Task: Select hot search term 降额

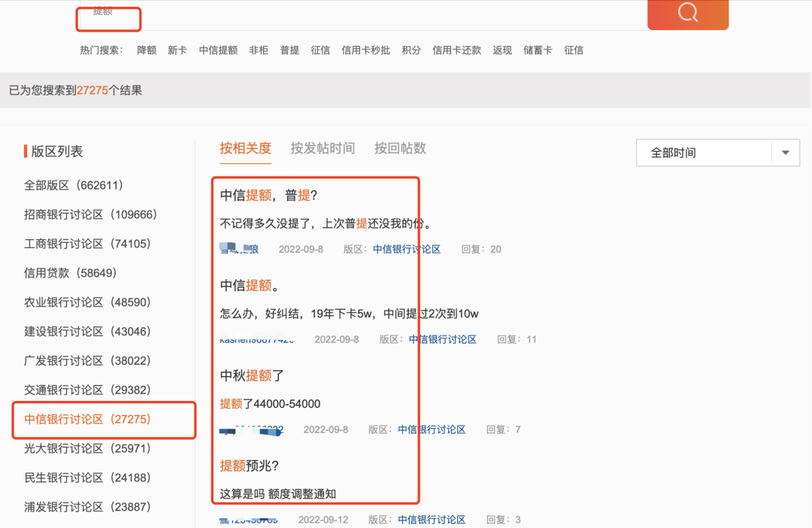Action: pos(147,50)
